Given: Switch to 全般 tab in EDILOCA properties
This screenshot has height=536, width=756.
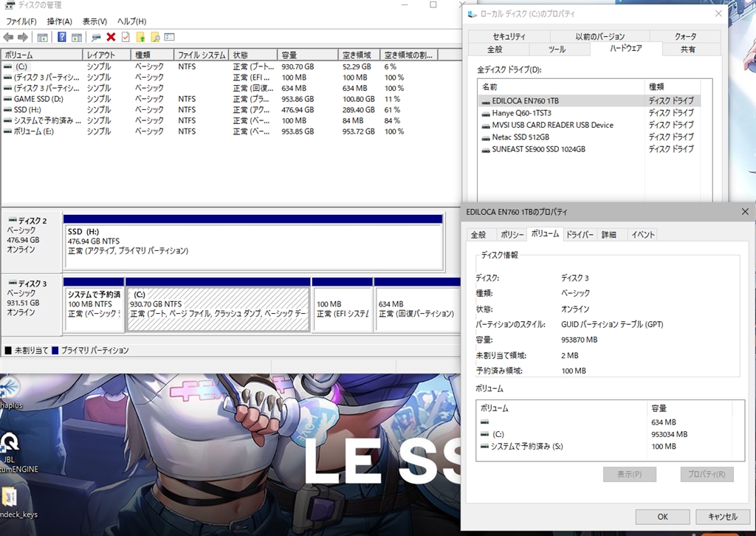Looking at the screenshot, I should [478, 235].
